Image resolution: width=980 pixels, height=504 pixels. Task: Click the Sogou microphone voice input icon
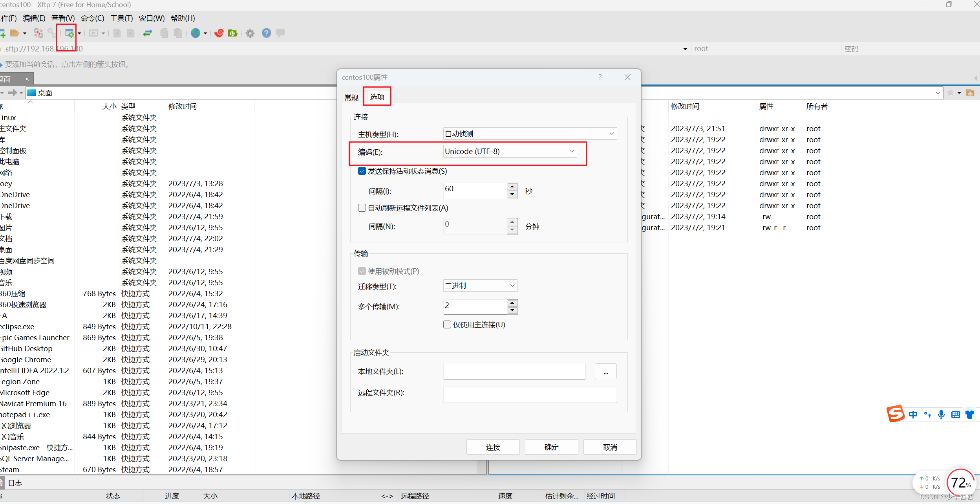pos(941,414)
